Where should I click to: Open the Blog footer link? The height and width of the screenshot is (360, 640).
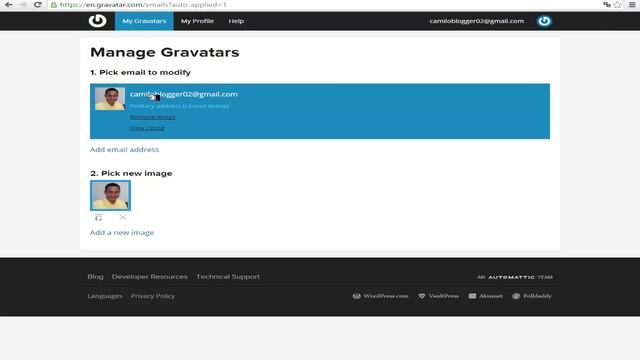(x=95, y=276)
